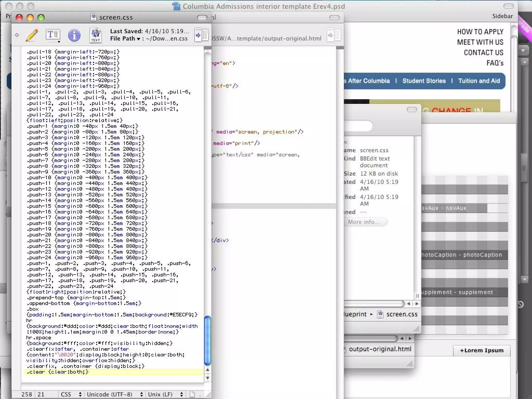Image resolution: width=532 pixels, height=399 pixels.
Task: Toggle the drawer icon in output-original.html
Action: (335, 35)
